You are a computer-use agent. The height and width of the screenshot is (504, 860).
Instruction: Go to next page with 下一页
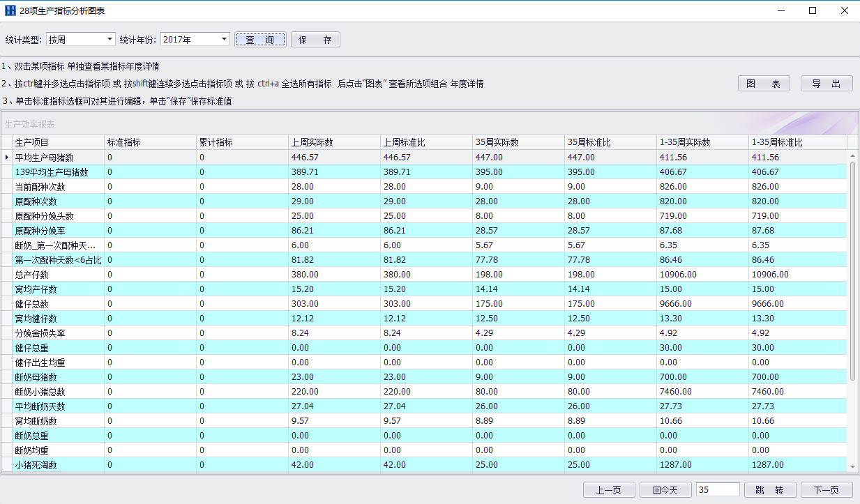coord(827,490)
